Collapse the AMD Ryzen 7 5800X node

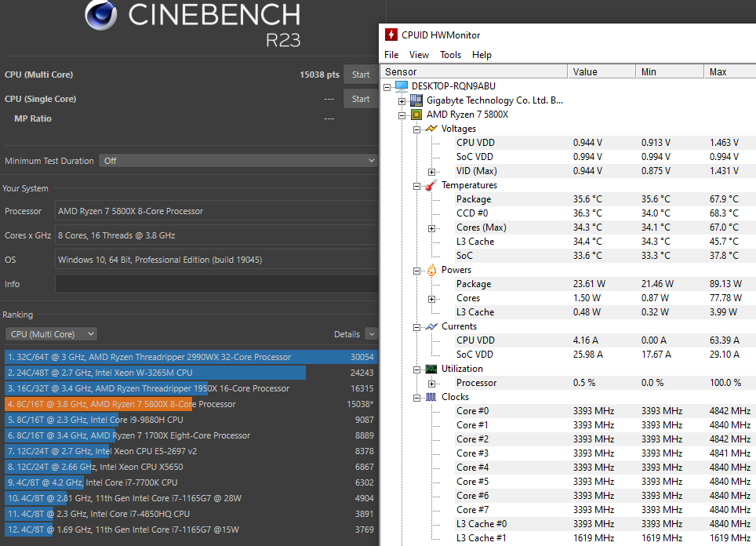click(402, 116)
